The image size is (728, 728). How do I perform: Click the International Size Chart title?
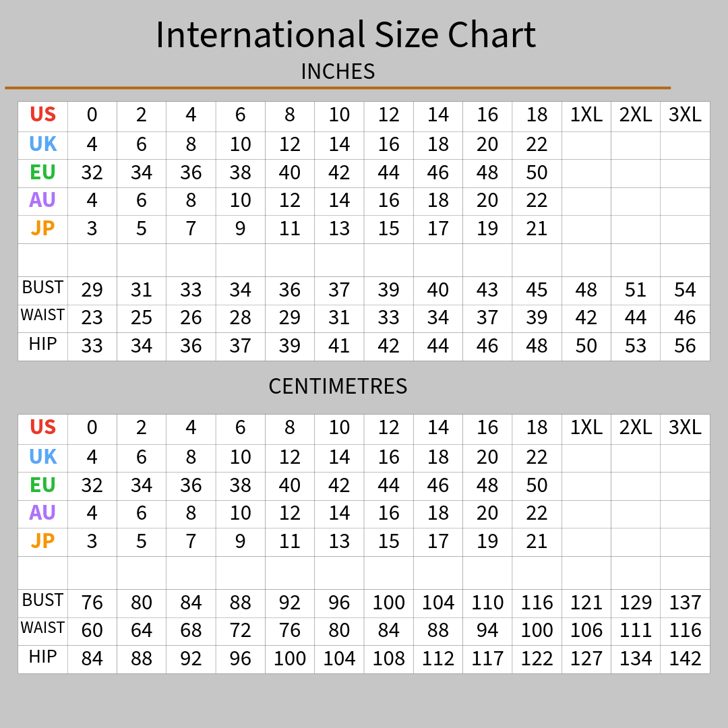point(345,35)
